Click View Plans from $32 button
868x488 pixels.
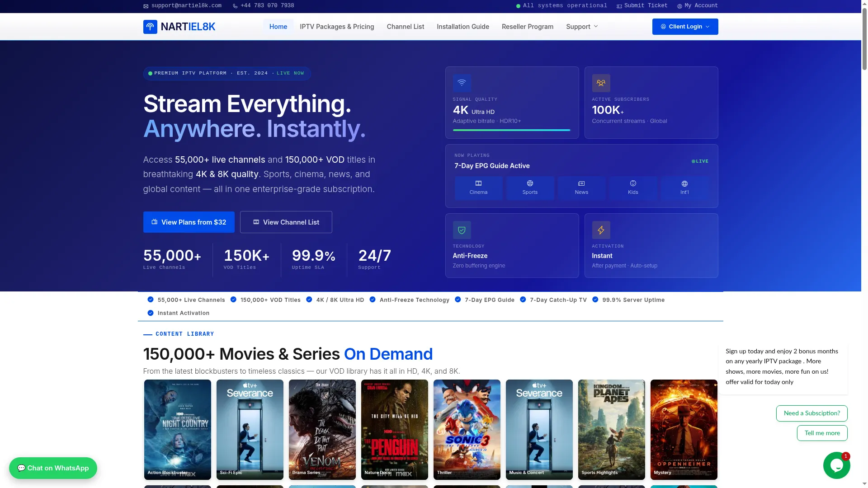(189, 222)
